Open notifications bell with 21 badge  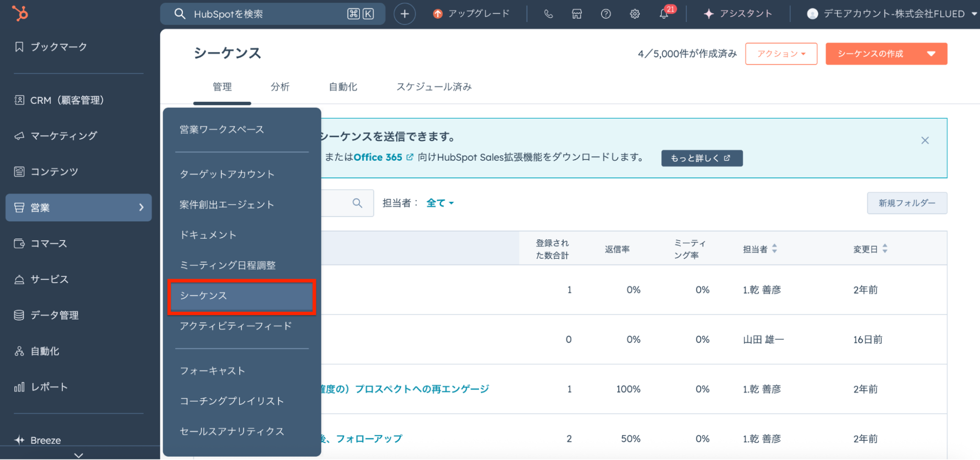(664, 14)
